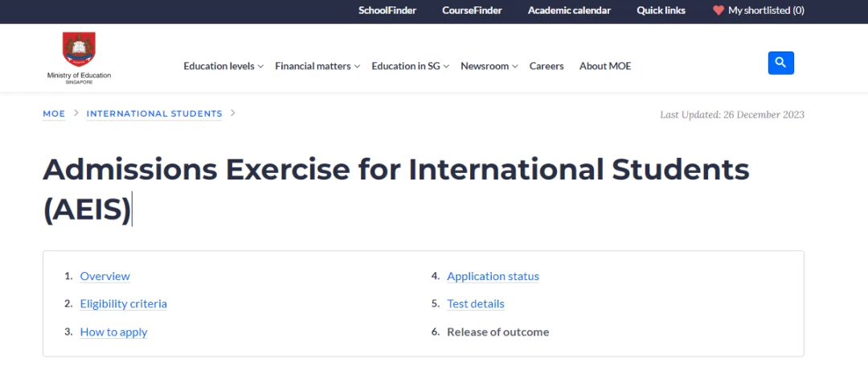Click the International Students breadcrumb link
This screenshot has height=375, width=868.
[x=154, y=113]
